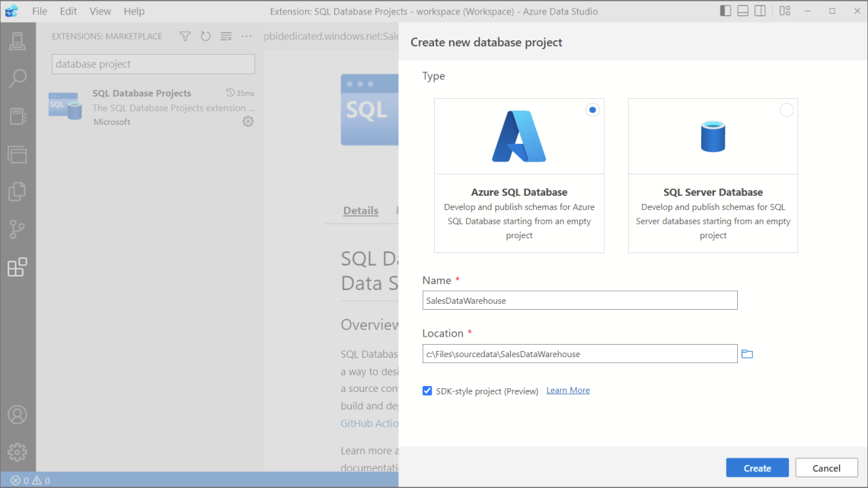Filter the marketplace extensions
This screenshot has width=868, height=488.
(184, 36)
